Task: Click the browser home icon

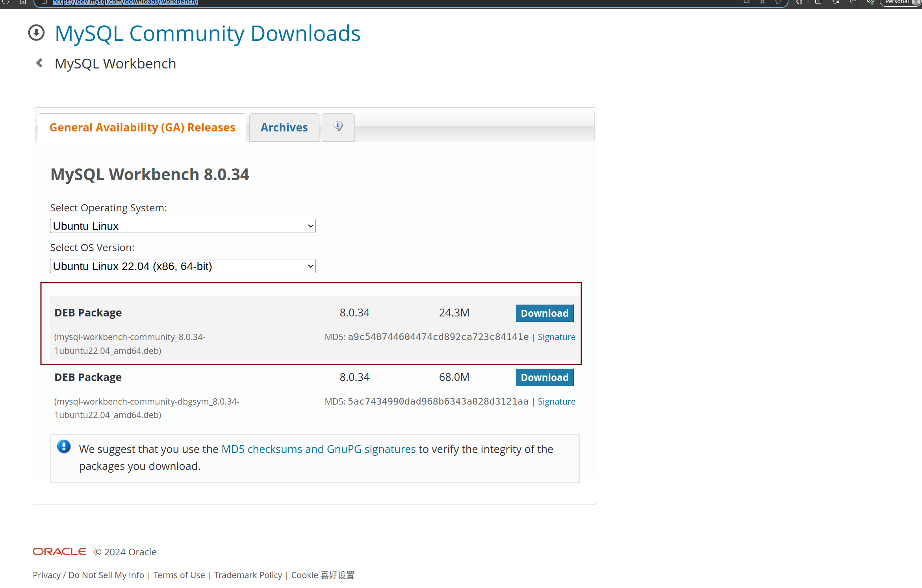Action: 23,2
